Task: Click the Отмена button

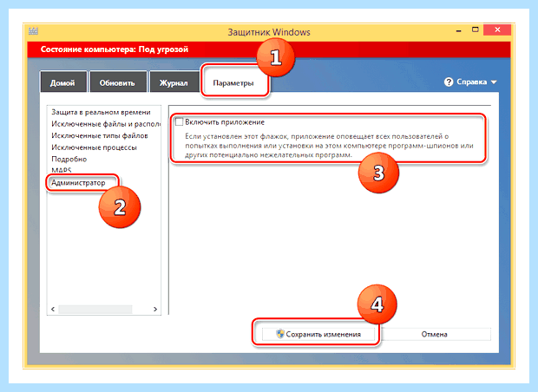Action: [434, 334]
